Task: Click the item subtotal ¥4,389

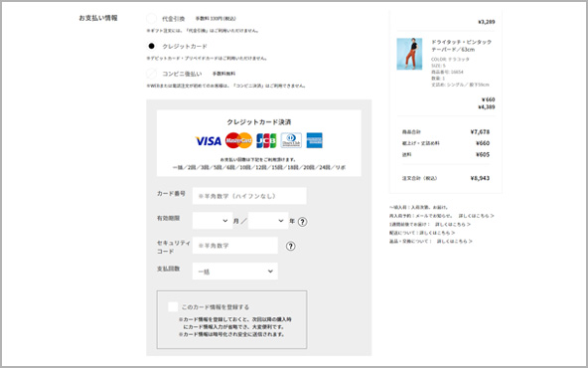Action: (x=487, y=107)
